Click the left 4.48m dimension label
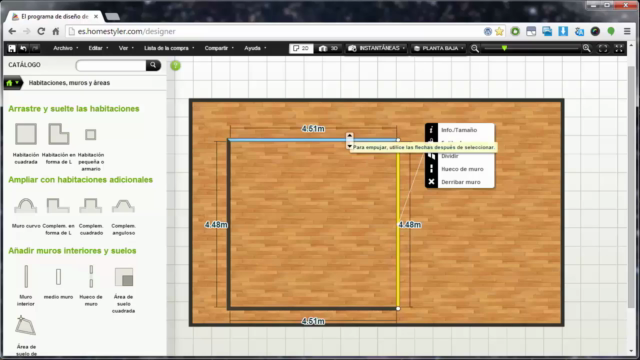The height and width of the screenshot is (360, 640). (x=216, y=225)
